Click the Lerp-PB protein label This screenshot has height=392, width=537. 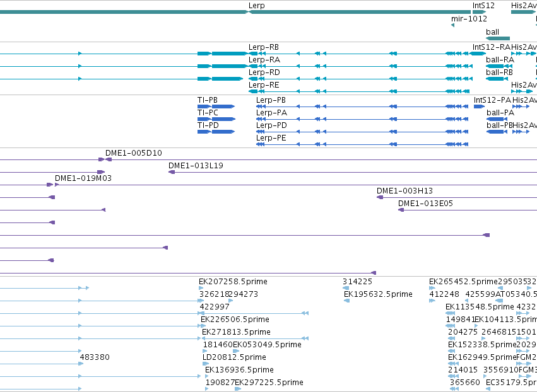click(x=271, y=100)
